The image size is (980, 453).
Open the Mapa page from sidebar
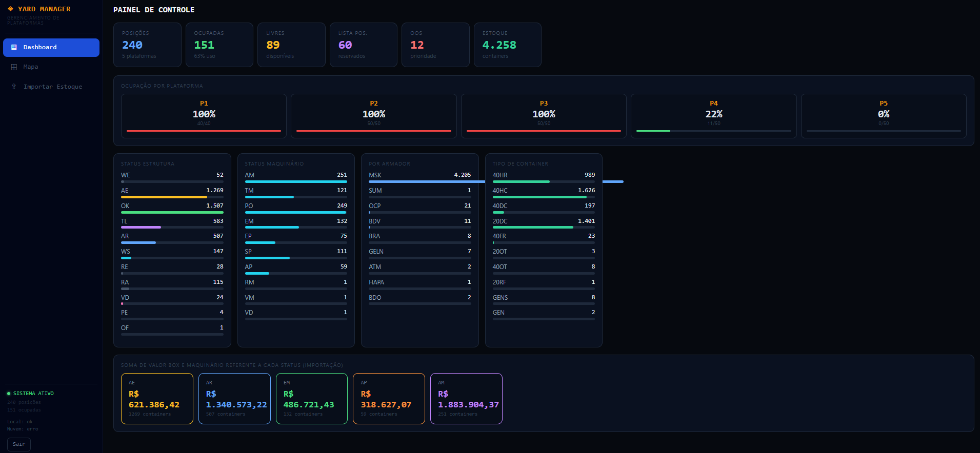(x=31, y=67)
